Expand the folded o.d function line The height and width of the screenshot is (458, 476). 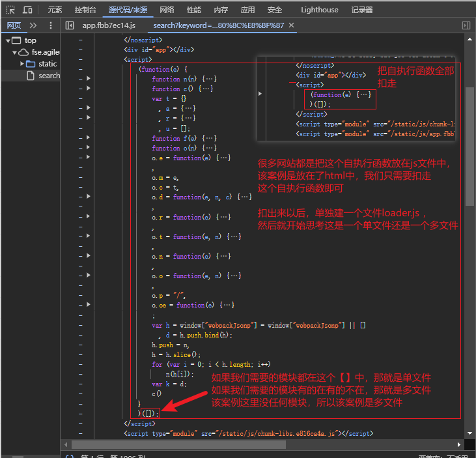click(x=89, y=196)
